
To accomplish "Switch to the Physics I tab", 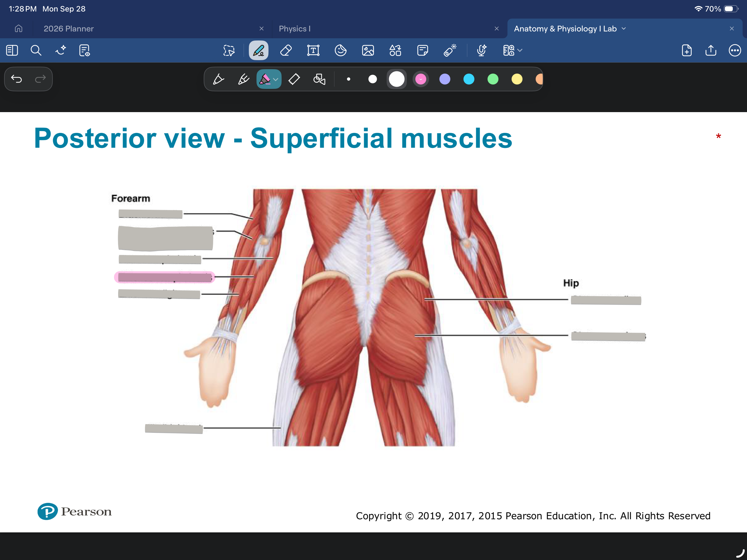I will [x=294, y=29].
